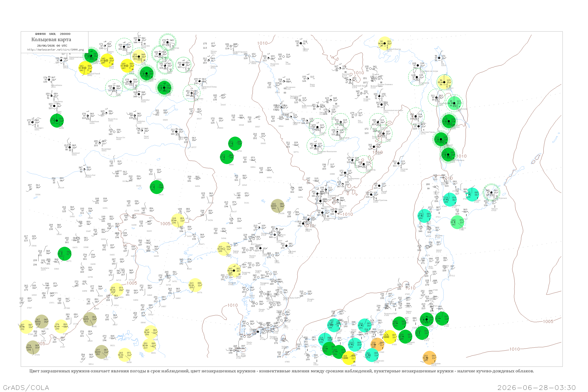Click the station label "Baruun-Urt"
588x392 pixels.
pyautogui.click(x=121, y=138)
